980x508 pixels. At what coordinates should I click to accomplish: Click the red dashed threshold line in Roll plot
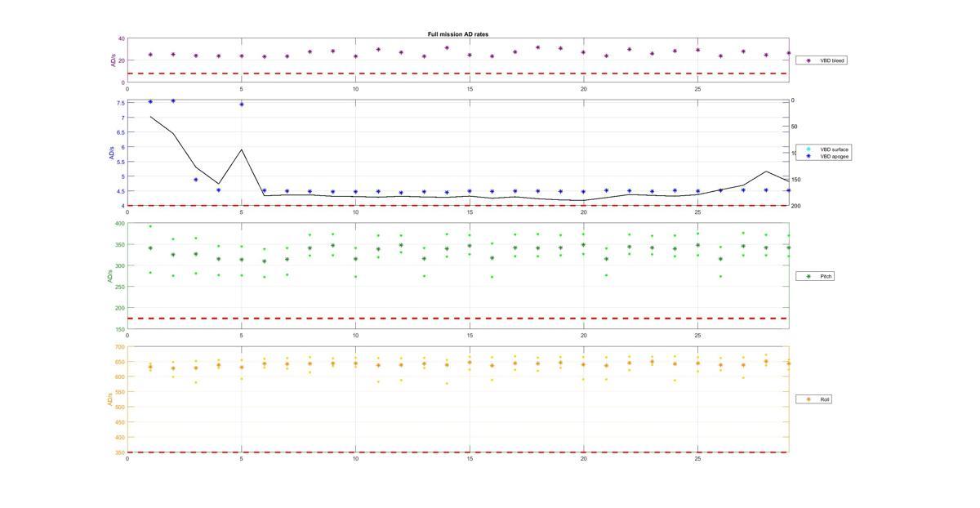[x=457, y=452]
